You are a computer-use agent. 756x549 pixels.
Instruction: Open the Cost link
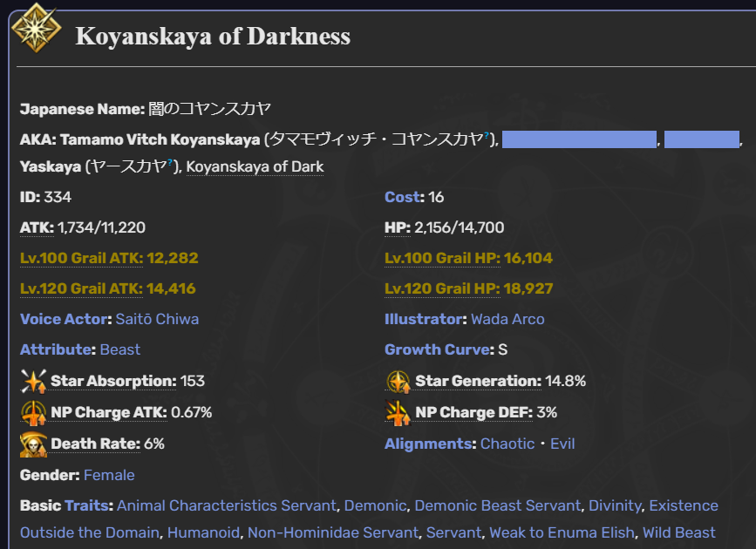(x=402, y=197)
